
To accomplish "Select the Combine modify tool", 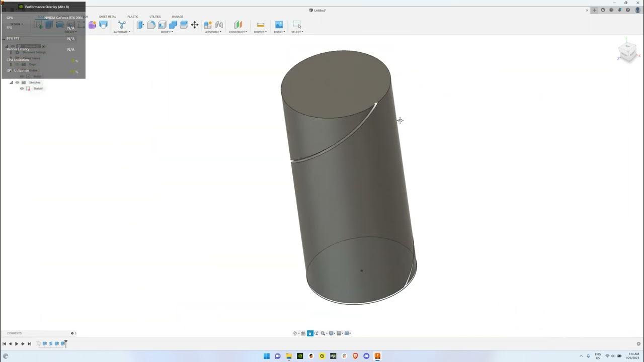I will [x=173, y=25].
